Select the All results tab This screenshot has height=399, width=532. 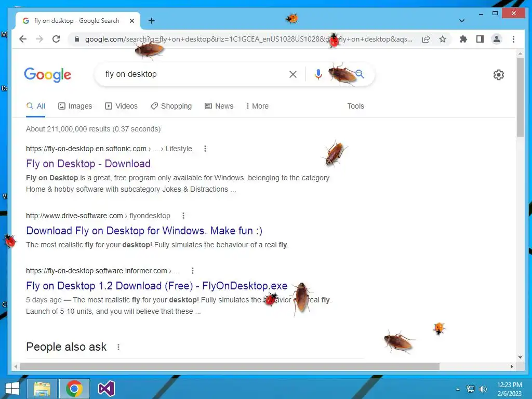(x=36, y=106)
